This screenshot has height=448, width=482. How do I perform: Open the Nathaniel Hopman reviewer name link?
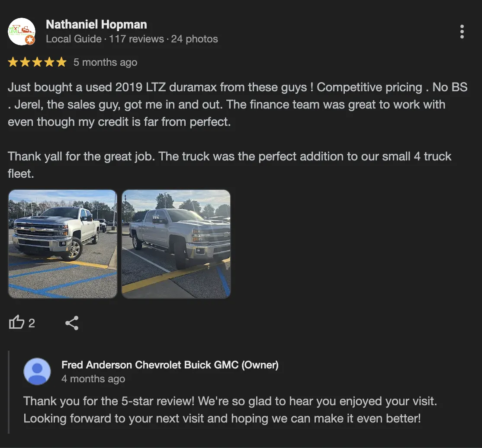96,25
